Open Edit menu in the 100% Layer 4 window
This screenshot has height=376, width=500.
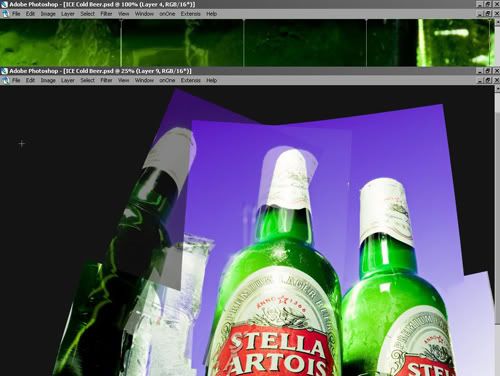(x=30, y=14)
